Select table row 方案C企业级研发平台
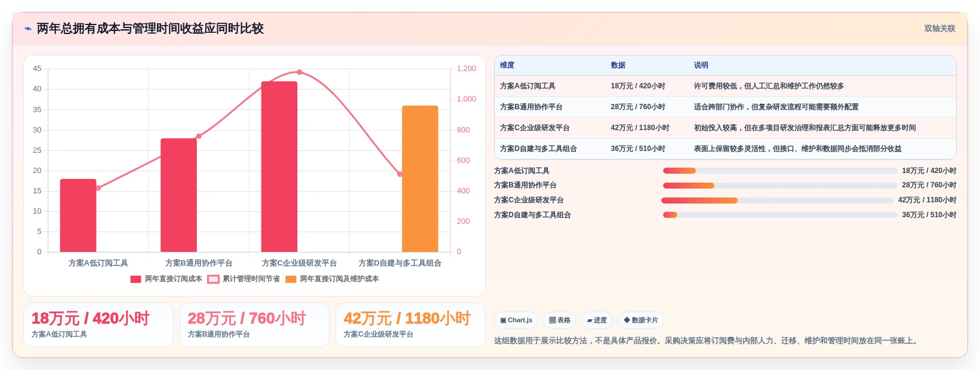Viewport: 980px width, 370px height. point(725,128)
